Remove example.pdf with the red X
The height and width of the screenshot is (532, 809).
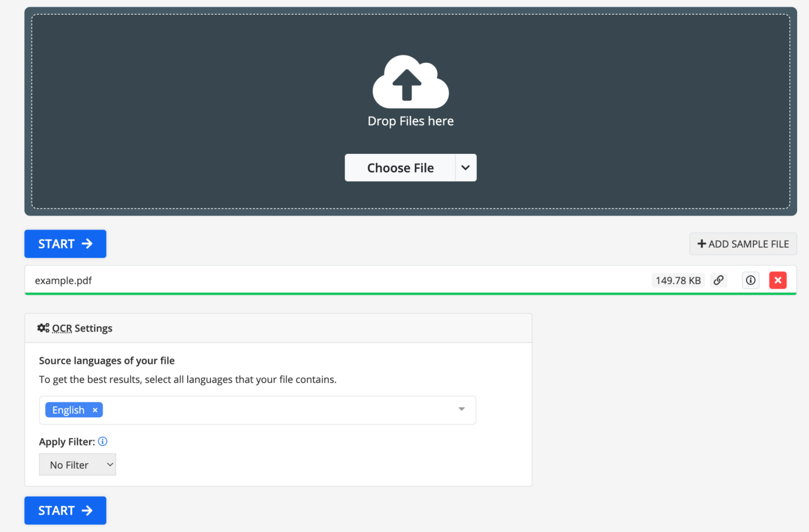tap(777, 280)
